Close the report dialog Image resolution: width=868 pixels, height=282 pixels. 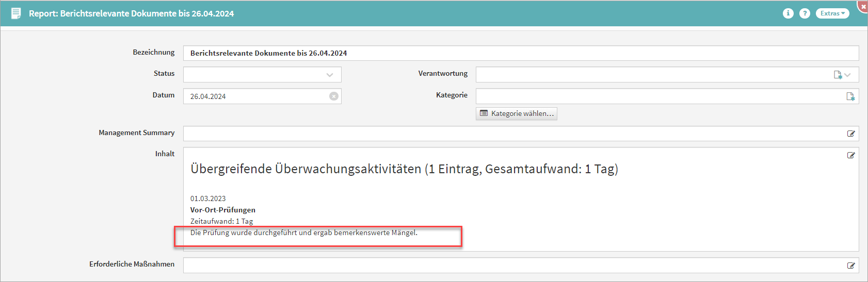point(863,6)
